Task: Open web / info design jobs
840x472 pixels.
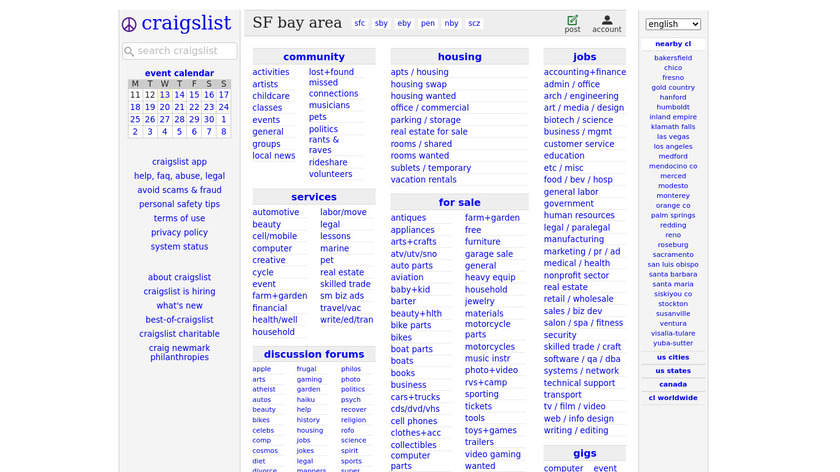Action: pyautogui.click(x=579, y=418)
